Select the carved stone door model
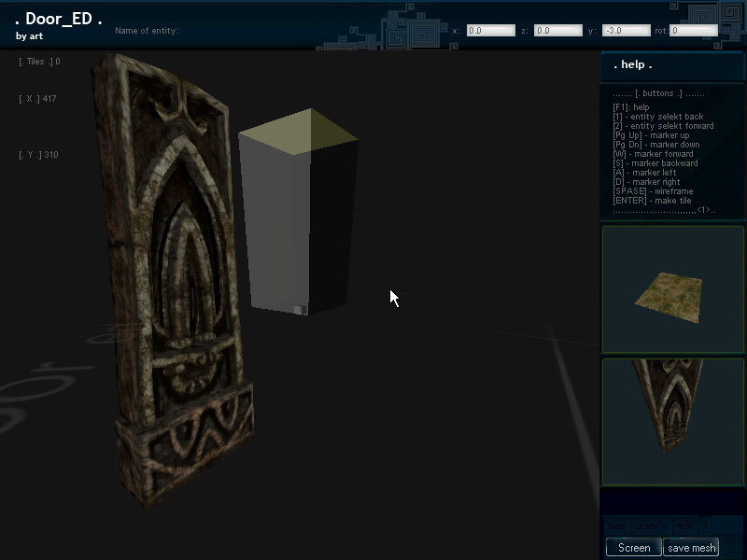This screenshot has height=560, width=747. pyautogui.click(x=173, y=280)
